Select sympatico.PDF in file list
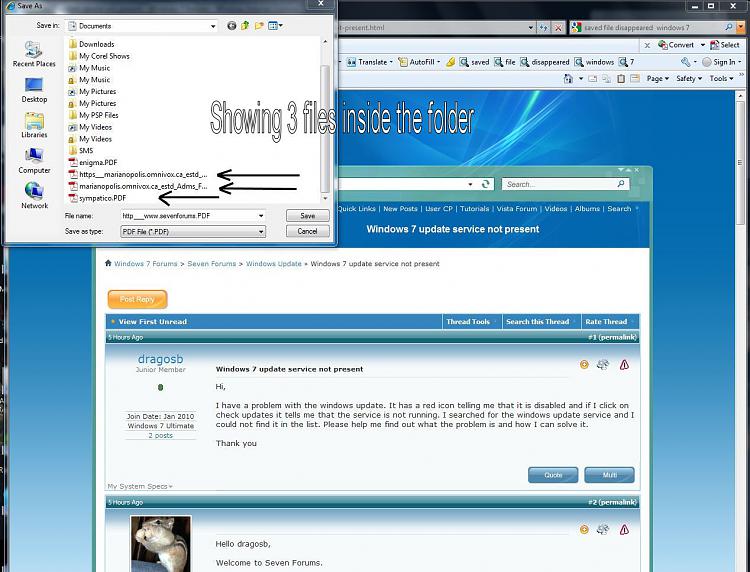750x572 pixels. point(98,198)
